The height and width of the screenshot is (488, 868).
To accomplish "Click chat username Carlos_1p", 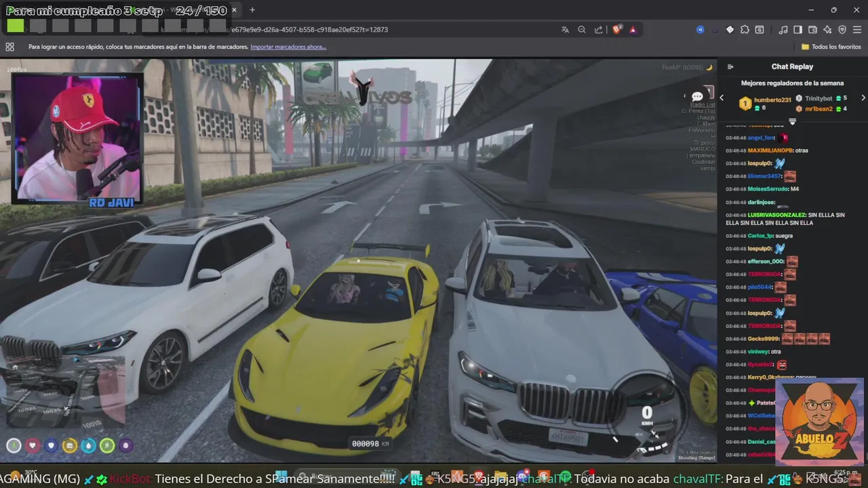I will pyautogui.click(x=761, y=236).
